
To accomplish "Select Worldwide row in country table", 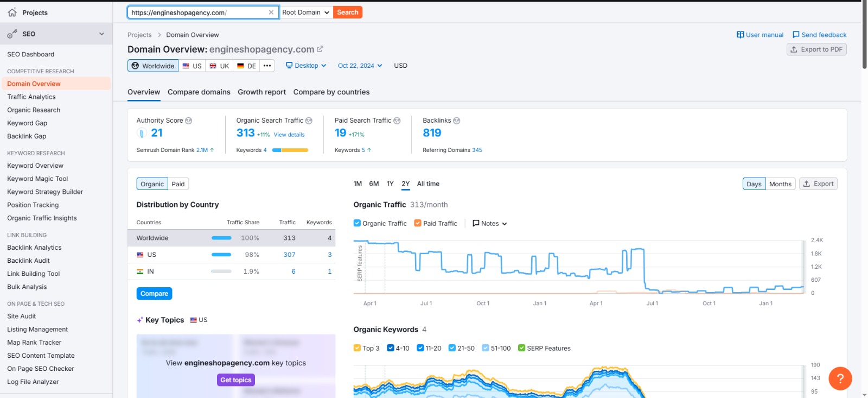I will point(231,238).
